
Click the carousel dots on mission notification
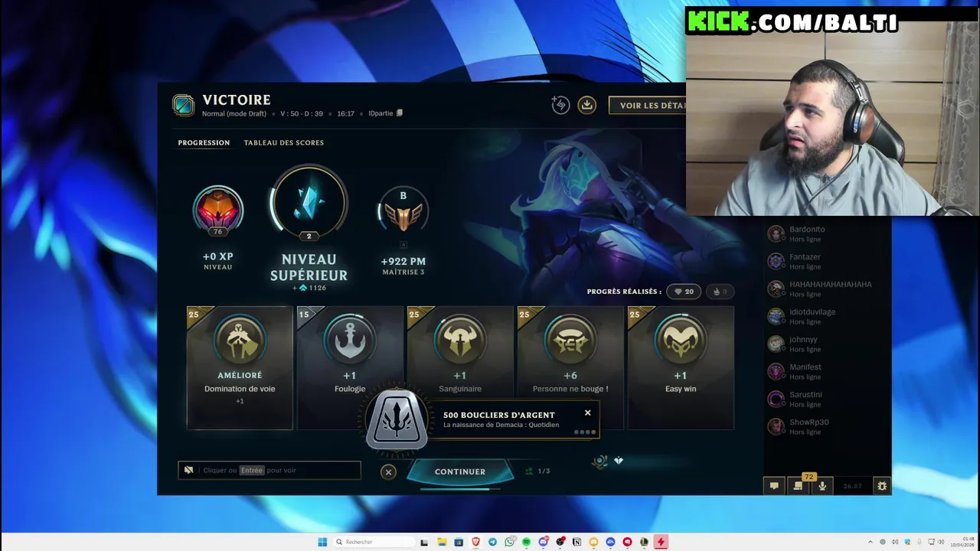(584, 432)
